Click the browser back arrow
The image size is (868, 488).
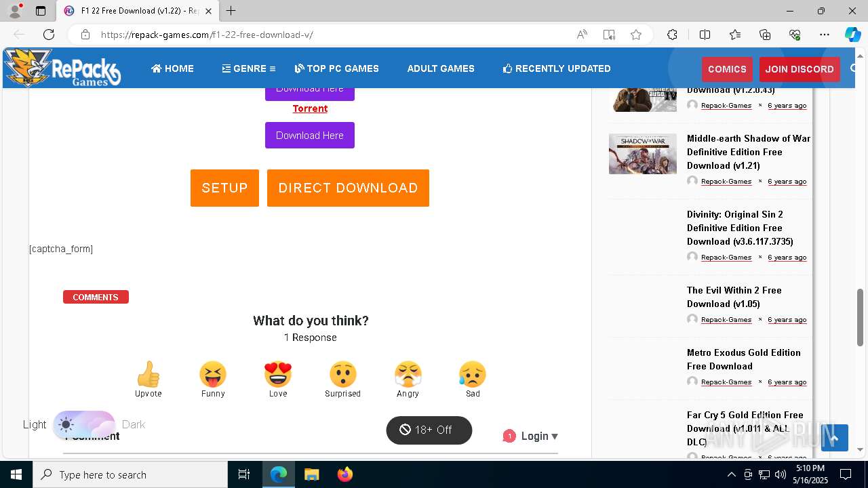[19, 35]
